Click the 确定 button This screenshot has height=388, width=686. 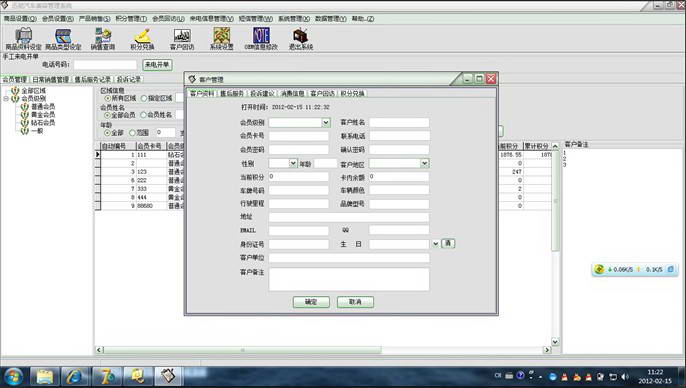[311, 302]
